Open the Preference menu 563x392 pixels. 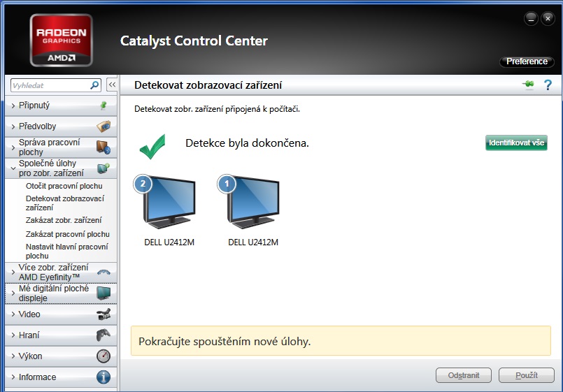click(527, 61)
